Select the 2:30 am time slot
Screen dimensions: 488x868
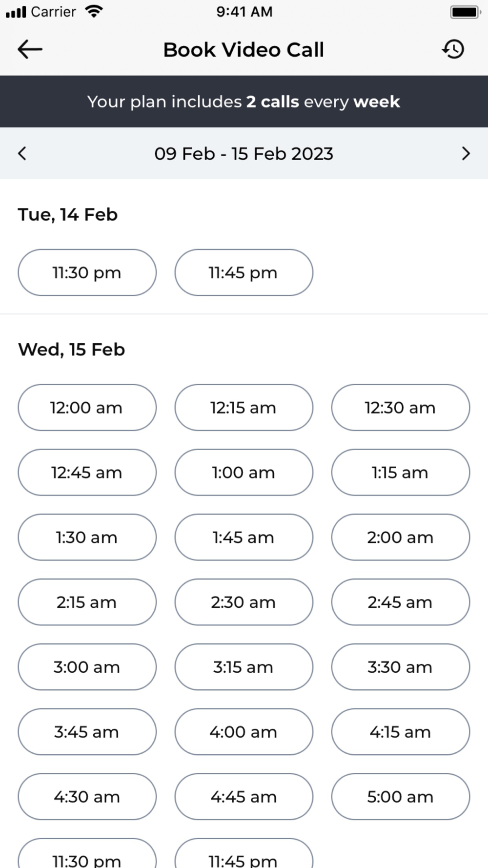(244, 602)
